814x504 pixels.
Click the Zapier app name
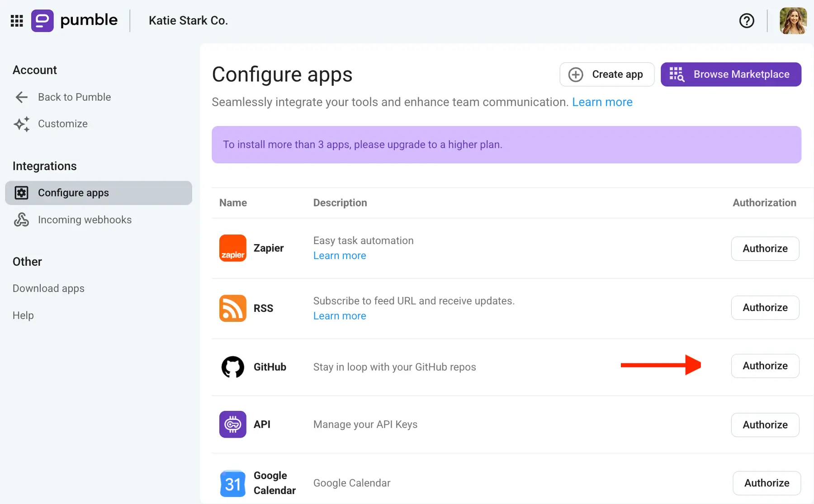[x=269, y=248]
